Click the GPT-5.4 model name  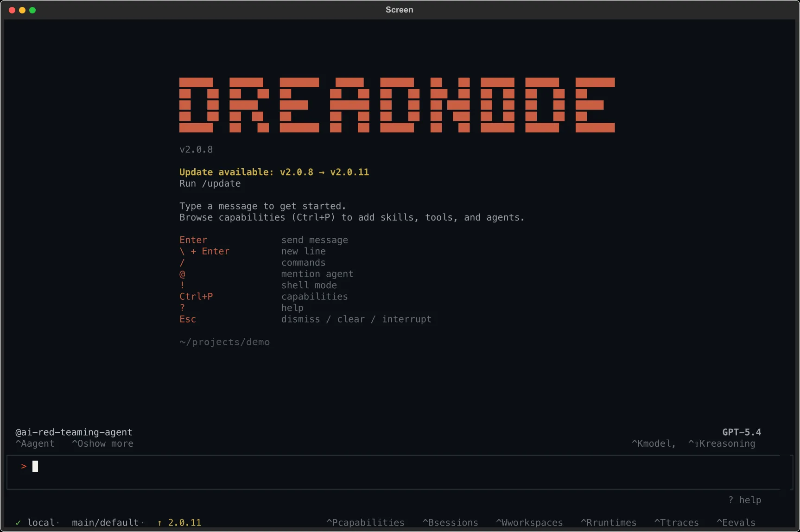[x=742, y=432]
